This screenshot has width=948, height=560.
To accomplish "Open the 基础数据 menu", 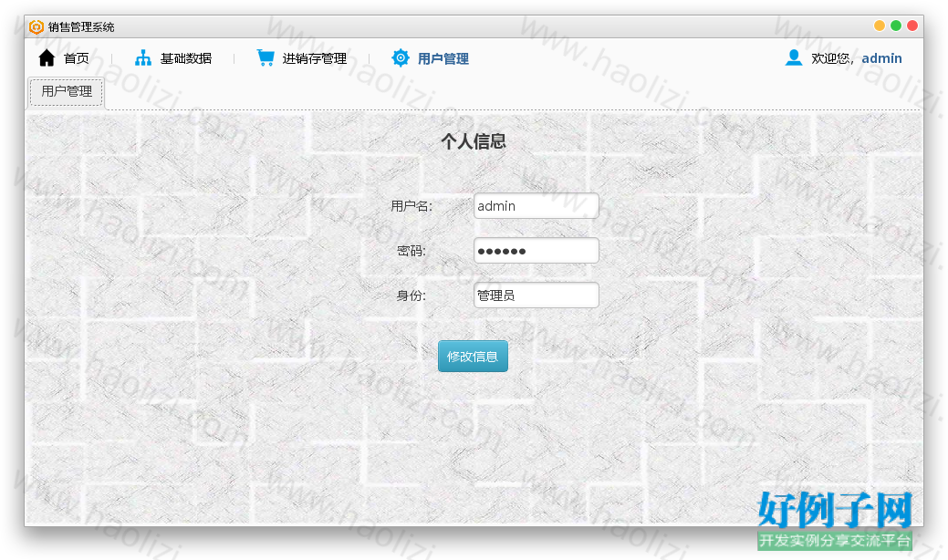I will click(x=185, y=58).
